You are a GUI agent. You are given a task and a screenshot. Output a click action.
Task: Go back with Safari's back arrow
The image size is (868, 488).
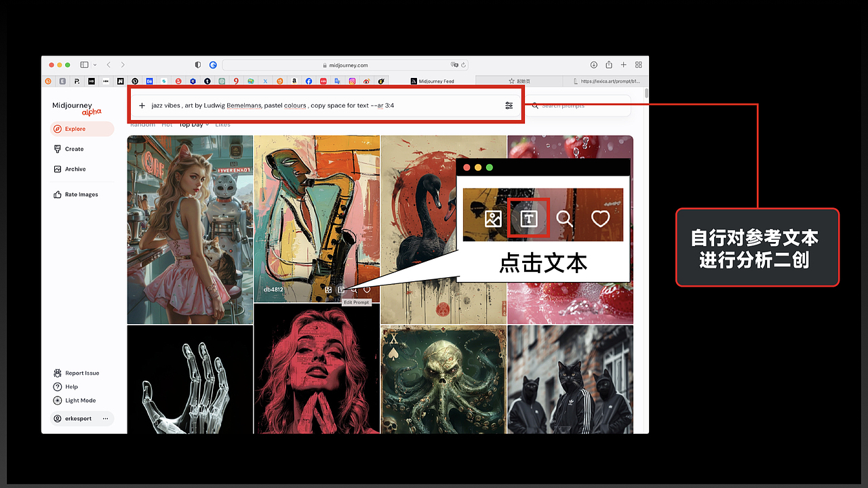[x=108, y=64]
